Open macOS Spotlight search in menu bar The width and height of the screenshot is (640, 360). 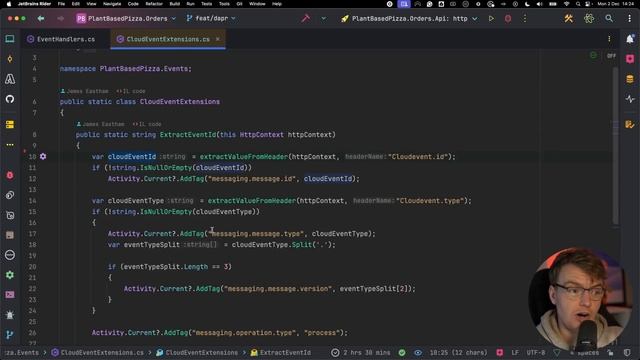[x=578, y=4]
